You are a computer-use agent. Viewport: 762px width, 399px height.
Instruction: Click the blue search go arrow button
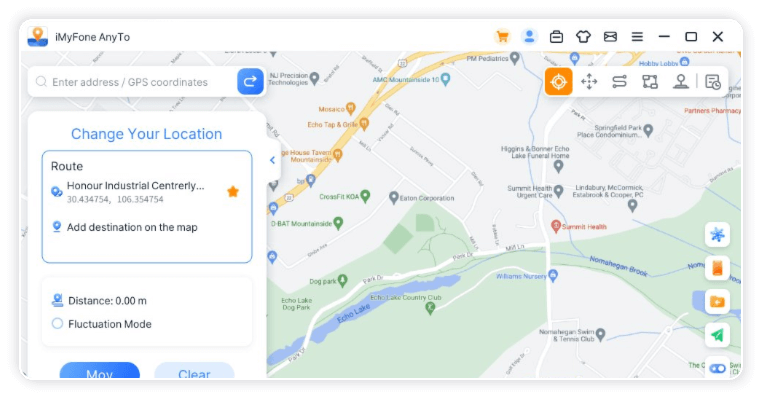coord(250,82)
